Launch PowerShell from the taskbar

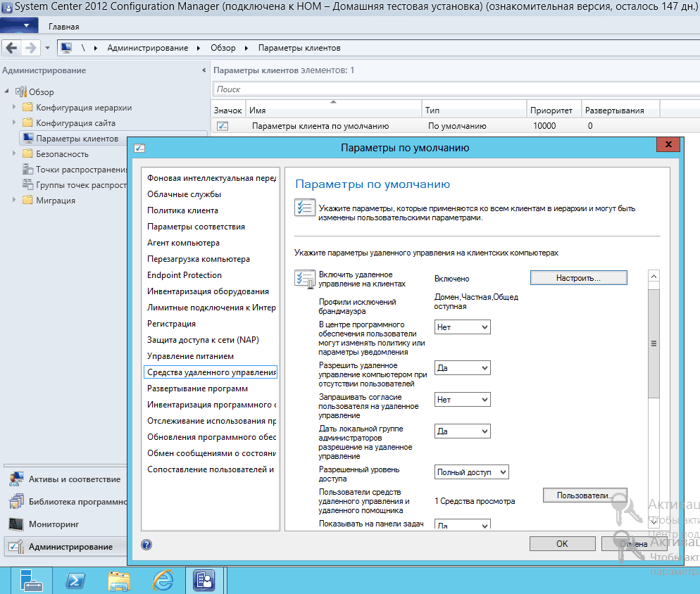75,581
